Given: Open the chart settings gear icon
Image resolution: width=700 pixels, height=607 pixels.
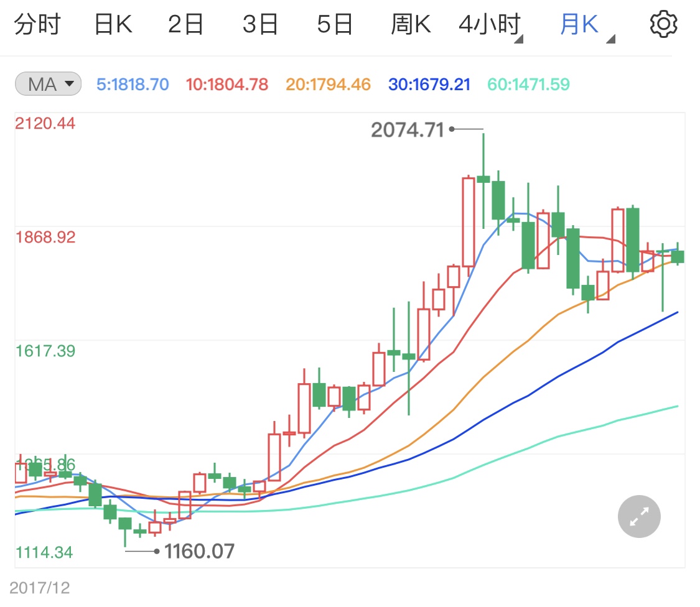Looking at the screenshot, I should click(663, 24).
